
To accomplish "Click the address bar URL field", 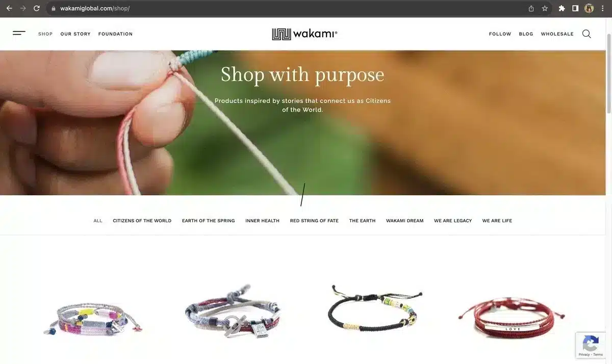I will coord(291,9).
